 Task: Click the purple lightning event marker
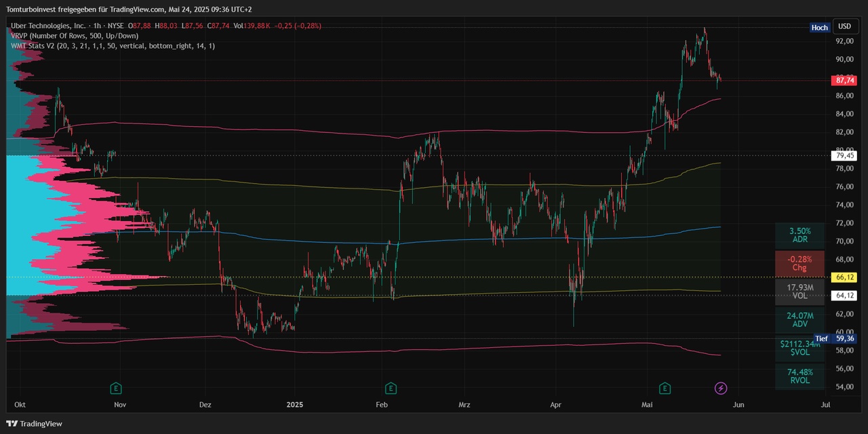722,388
